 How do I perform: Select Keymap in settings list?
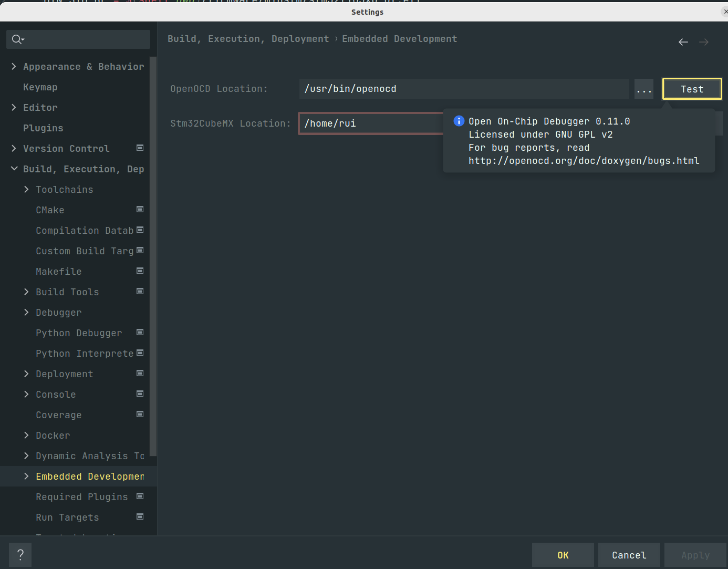point(40,87)
